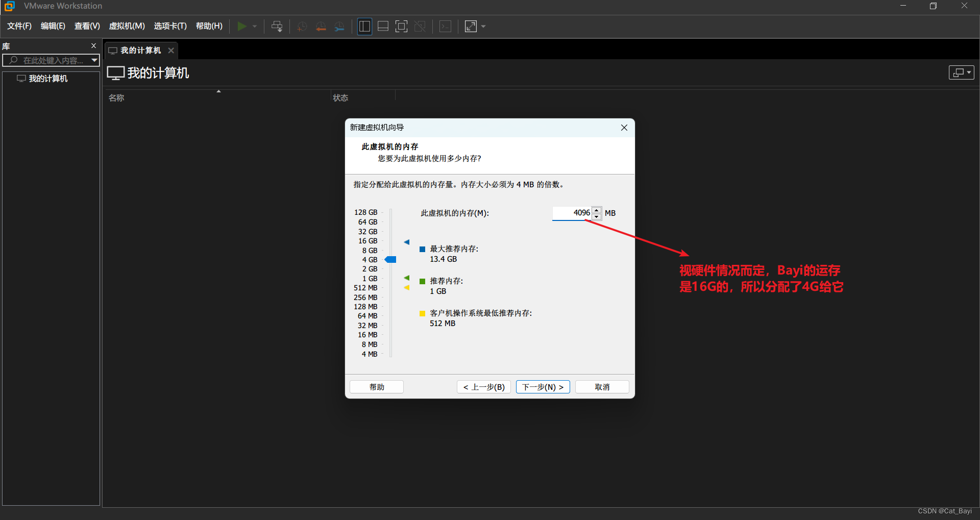Sort by the 名称 column header
Image resolution: width=980 pixels, height=520 pixels.
116,98
